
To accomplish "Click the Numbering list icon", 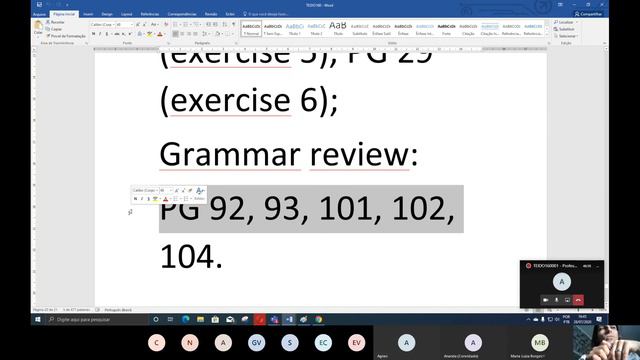I will pos(186,24).
